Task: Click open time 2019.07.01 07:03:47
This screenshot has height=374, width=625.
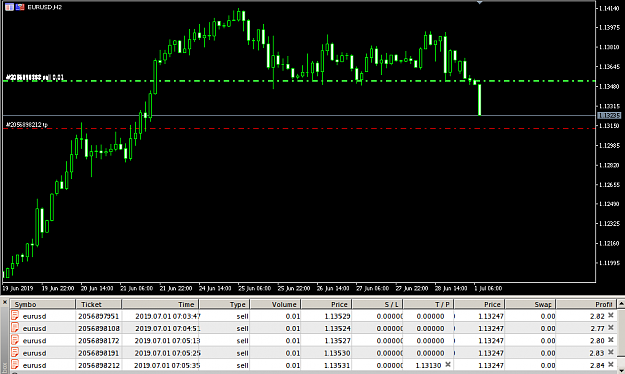Action: click(x=168, y=316)
